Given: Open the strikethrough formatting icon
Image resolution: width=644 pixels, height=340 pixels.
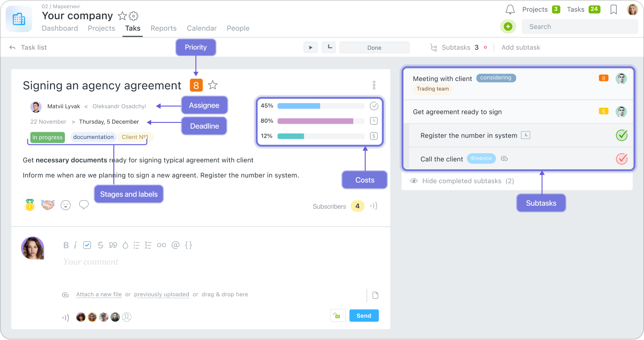Looking at the screenshot, I should pos(100,245).
